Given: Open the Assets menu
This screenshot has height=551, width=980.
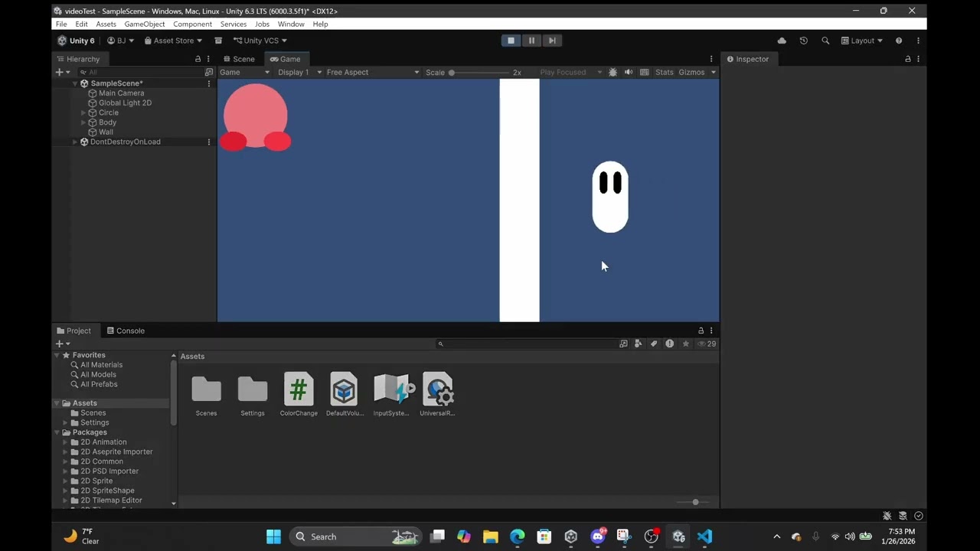Looking at the screenshot, I should 106,24.
